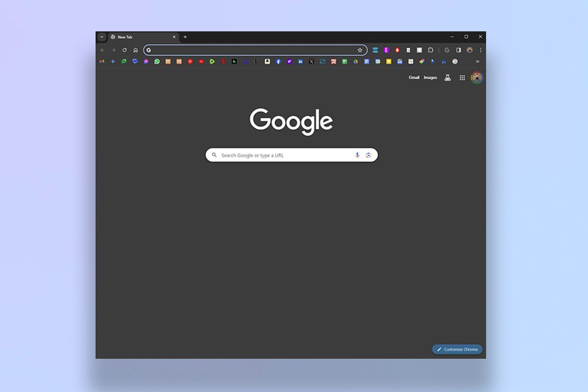Viewport: 588px width, 392px height.
Task: Activate voice search in the search box
Action: 357,155
